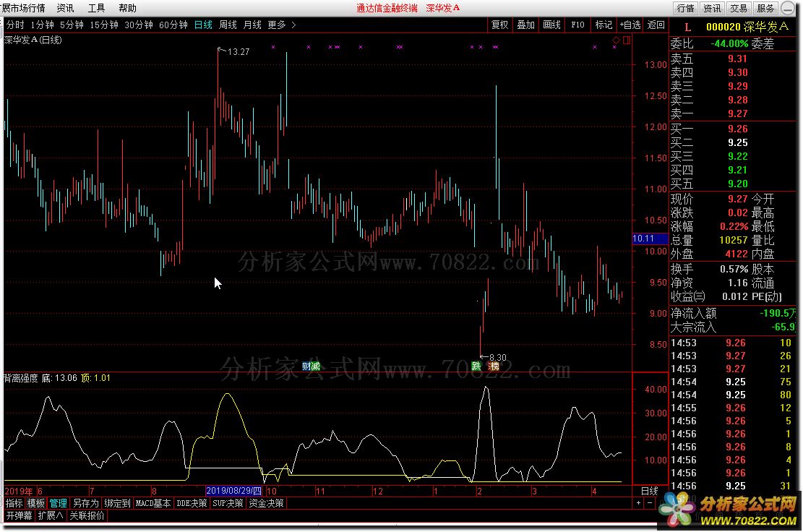Click the 卖五 price 9.31

click(737, 59)
